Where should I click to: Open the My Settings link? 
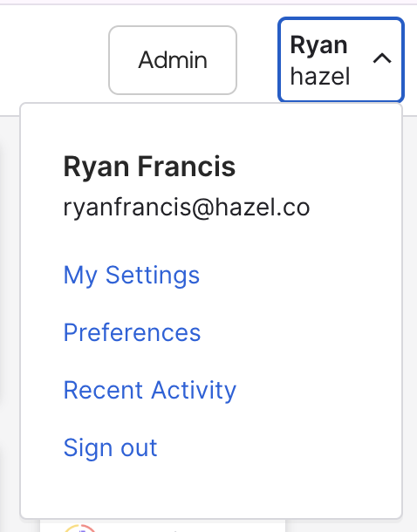click(132, 275)
